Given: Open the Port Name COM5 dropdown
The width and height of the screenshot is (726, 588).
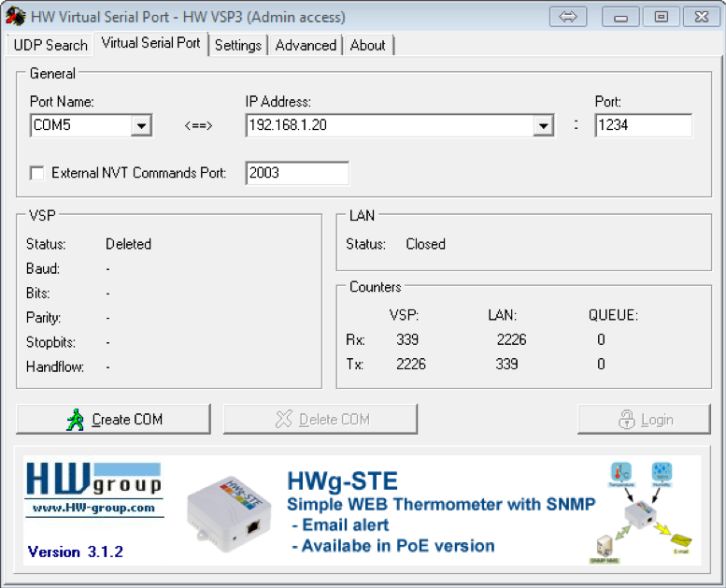Looking at the screenshot, I should 141,125.
